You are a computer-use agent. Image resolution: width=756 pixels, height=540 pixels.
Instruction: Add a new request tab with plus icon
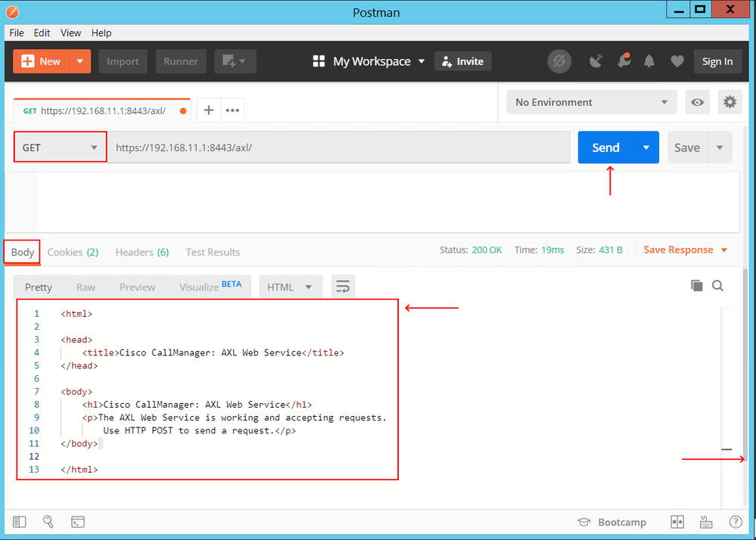click(209, 110)
